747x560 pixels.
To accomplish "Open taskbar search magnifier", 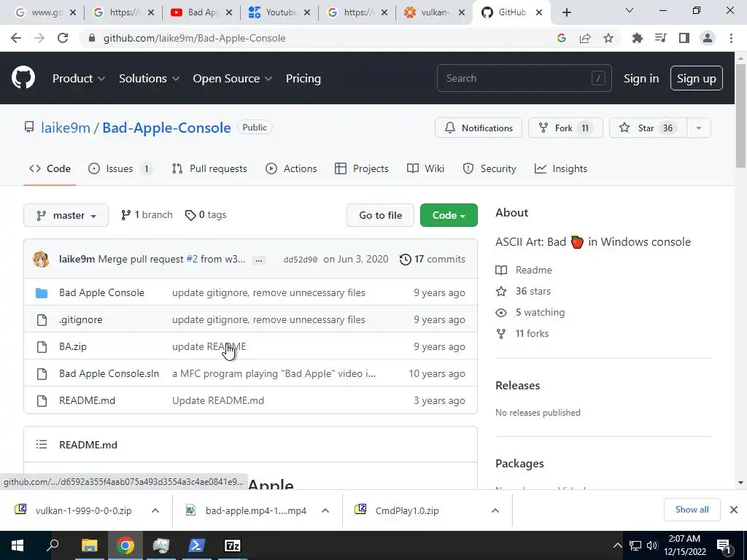I will pyautogui.click(x=53, y=545).
